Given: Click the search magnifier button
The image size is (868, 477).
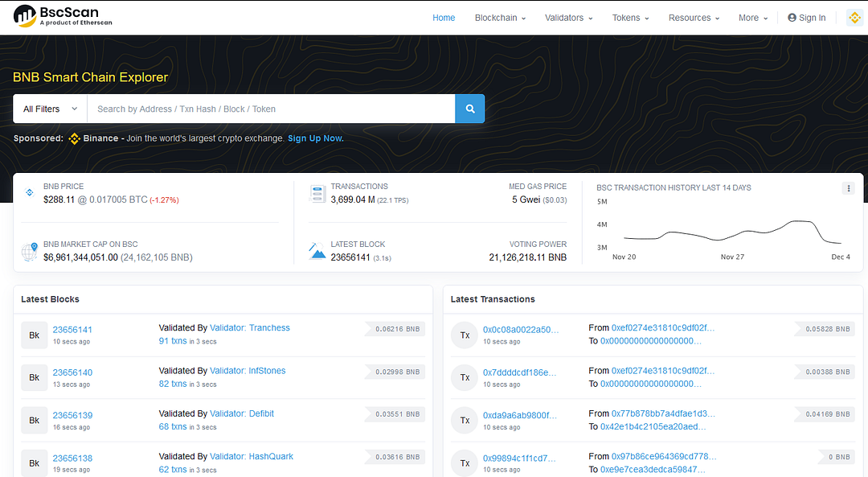Looking at the screenshot, I should click(x=469, y=109).
